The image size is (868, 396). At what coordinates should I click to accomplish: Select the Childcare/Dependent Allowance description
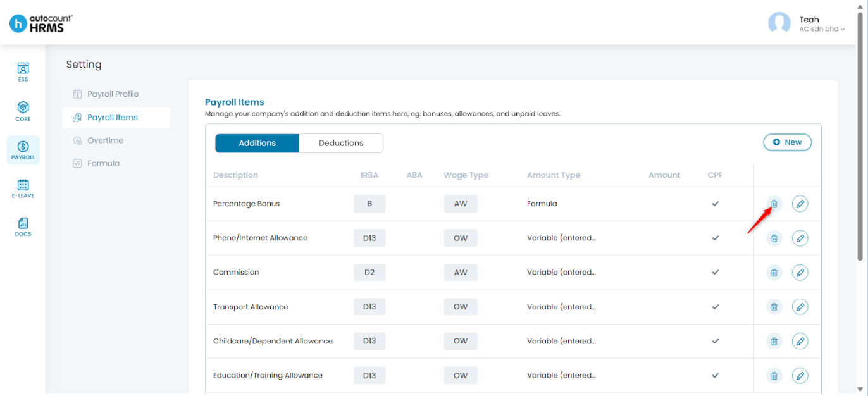[273, 342]
